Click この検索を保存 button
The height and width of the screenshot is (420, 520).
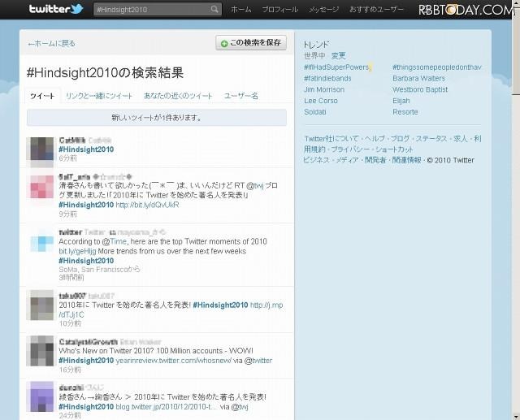[251, 43]
